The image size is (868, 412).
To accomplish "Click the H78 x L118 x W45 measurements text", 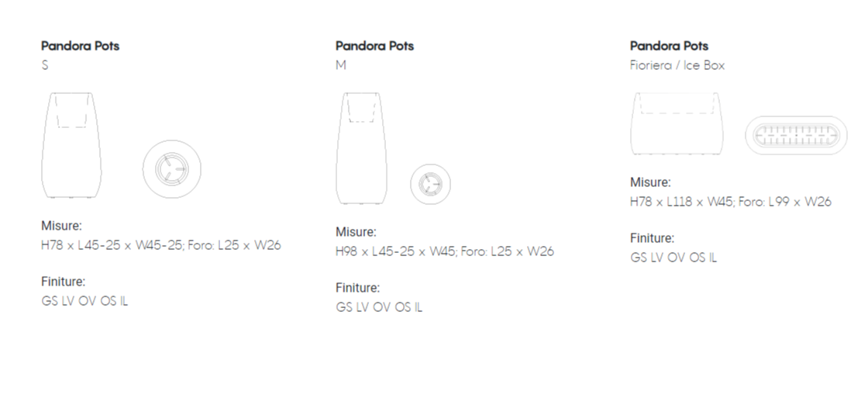I will (x=731, y=202).
